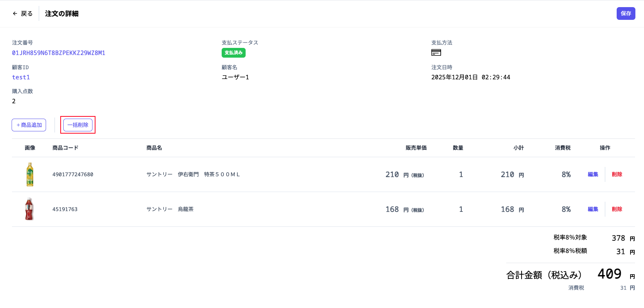Click the 操作 column header
This screenshot has height=308, width=644.
tap(605, 148)
